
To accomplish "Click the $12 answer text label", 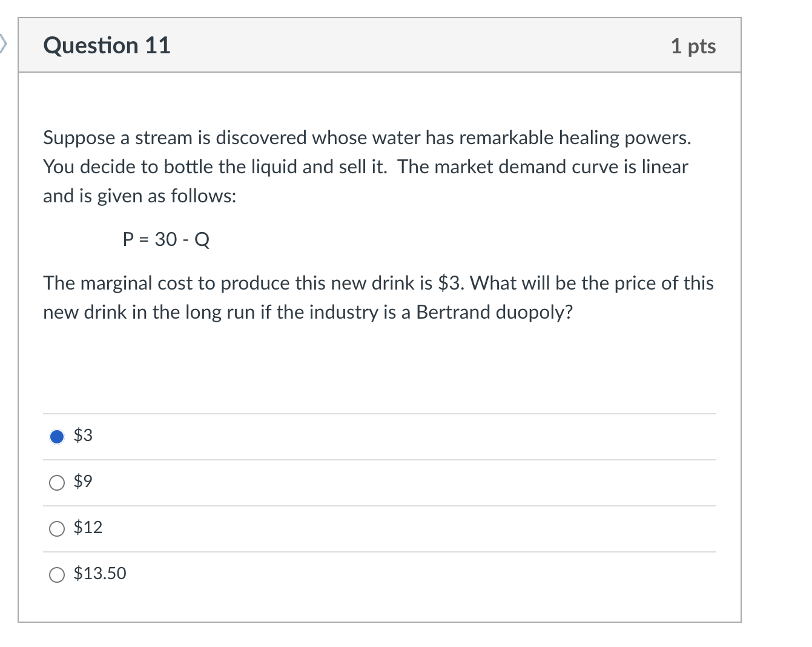I will pos(87,528).
